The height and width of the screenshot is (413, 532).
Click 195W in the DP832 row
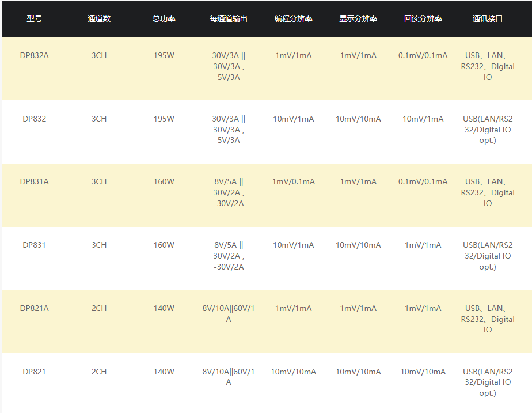(164, 119)
